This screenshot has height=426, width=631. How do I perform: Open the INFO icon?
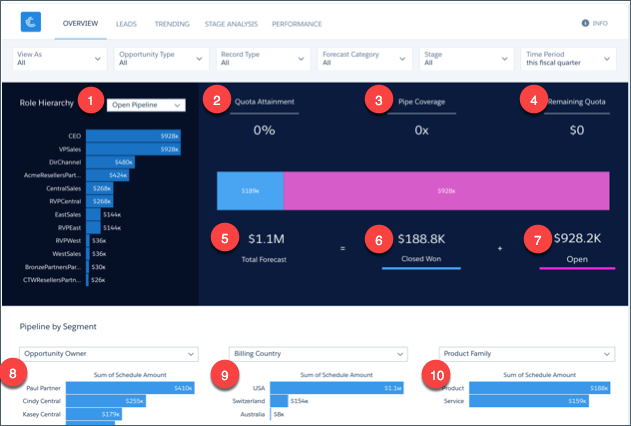coord(585,23)
